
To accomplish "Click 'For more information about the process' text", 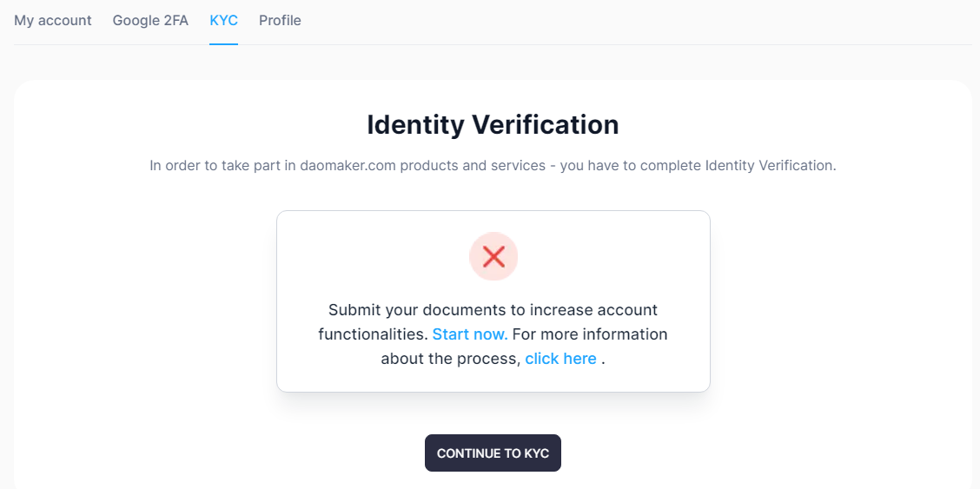I will (589, 334).
